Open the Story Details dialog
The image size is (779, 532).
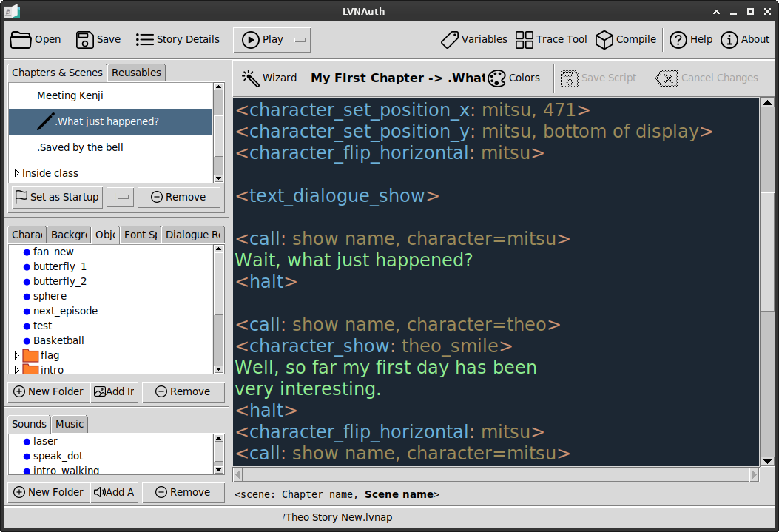[x=178, y=40]
